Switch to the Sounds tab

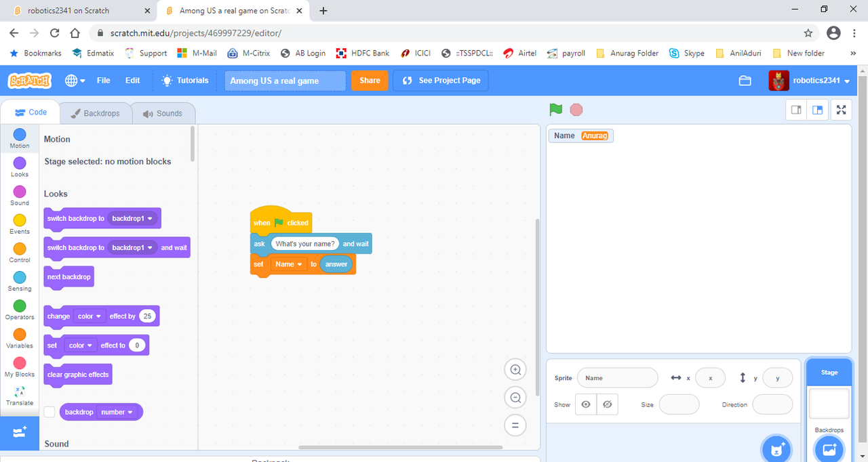tap(163, 113)
